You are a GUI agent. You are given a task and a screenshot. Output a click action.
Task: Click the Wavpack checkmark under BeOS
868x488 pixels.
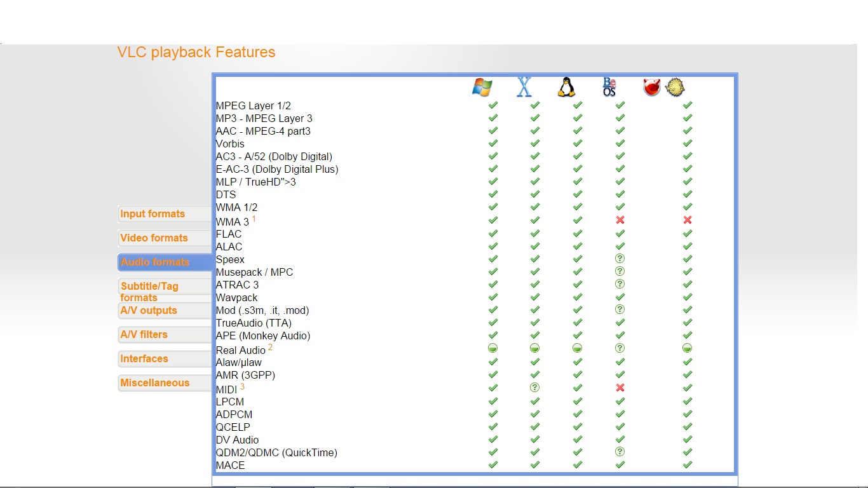tap(620, 297)
